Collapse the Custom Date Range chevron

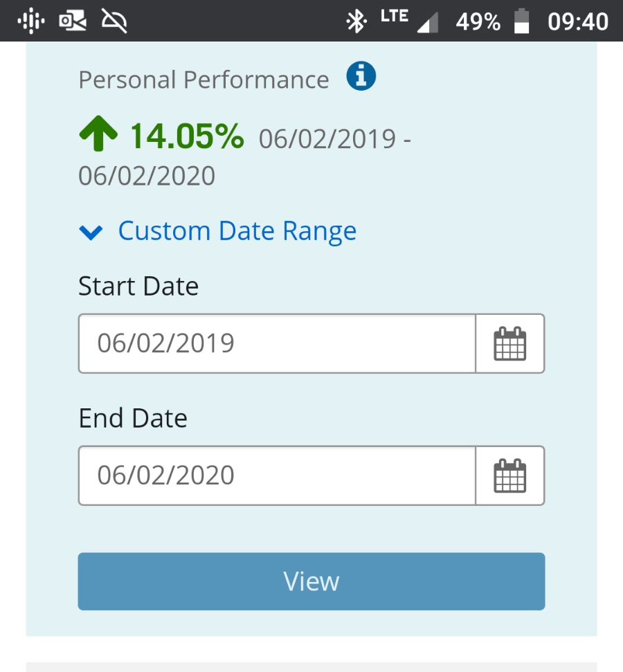(x=91, y=232)
